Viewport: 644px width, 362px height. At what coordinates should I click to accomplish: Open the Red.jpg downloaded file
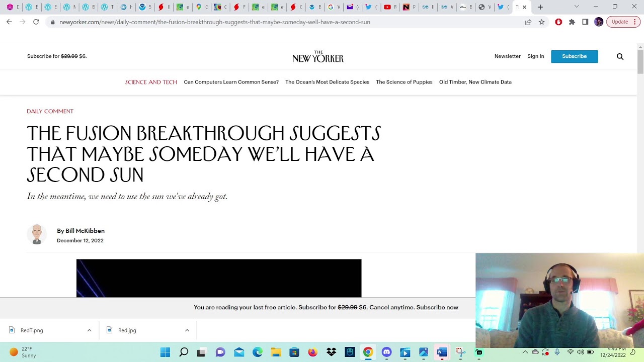127,330
